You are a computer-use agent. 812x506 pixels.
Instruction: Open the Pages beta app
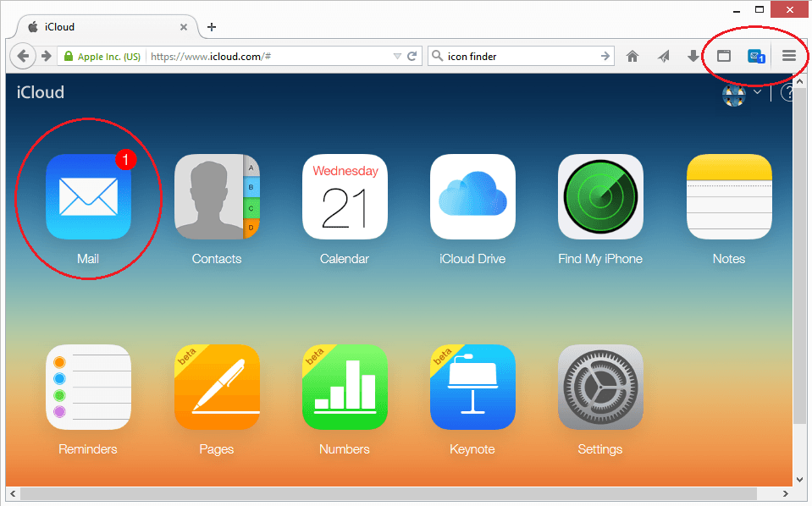(x=217, y=387)
